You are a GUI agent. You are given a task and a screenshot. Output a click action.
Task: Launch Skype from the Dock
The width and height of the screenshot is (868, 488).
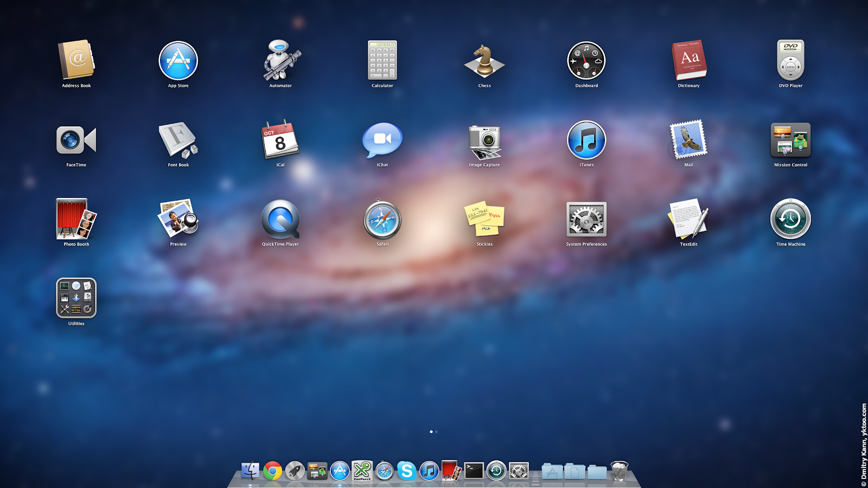point(406,471)
